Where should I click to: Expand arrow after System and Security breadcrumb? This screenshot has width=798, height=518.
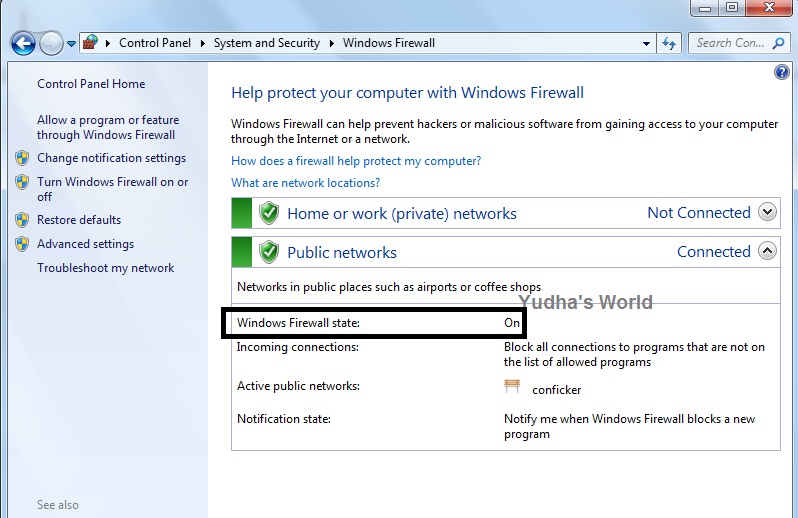tap(332, 43)
